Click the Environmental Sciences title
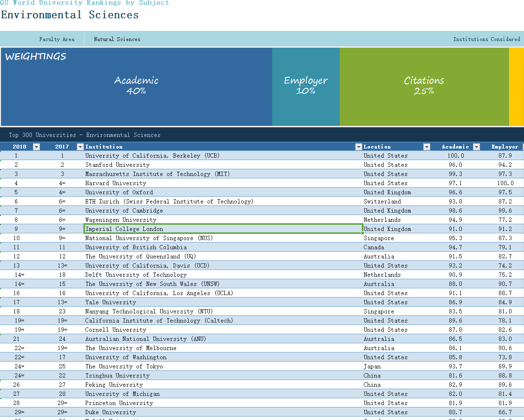This screenshot has height=420, width=524. [x=70, y=15]
